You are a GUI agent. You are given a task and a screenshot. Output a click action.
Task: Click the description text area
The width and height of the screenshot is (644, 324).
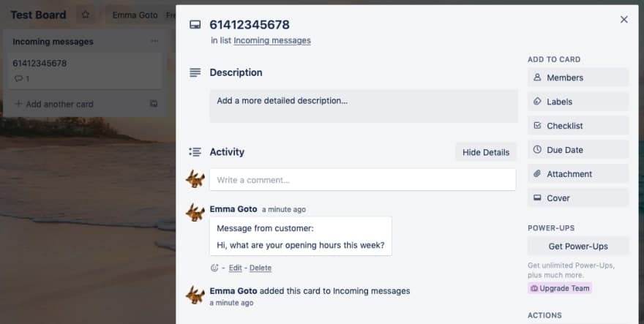[363, 105]
